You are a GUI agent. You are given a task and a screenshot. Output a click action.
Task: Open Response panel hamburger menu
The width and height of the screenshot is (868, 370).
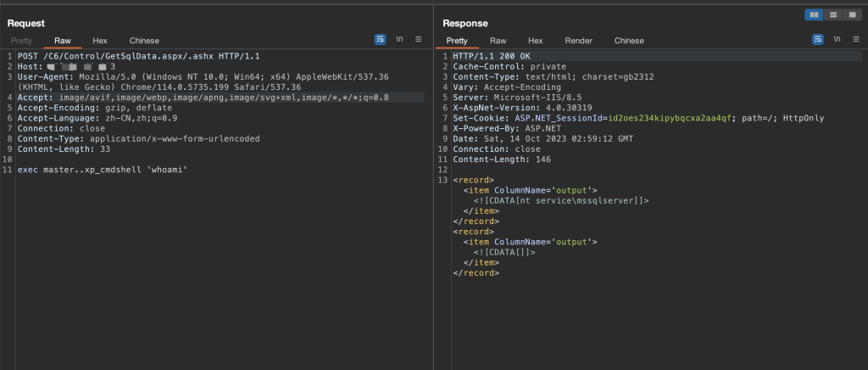[x=856, y=39]
